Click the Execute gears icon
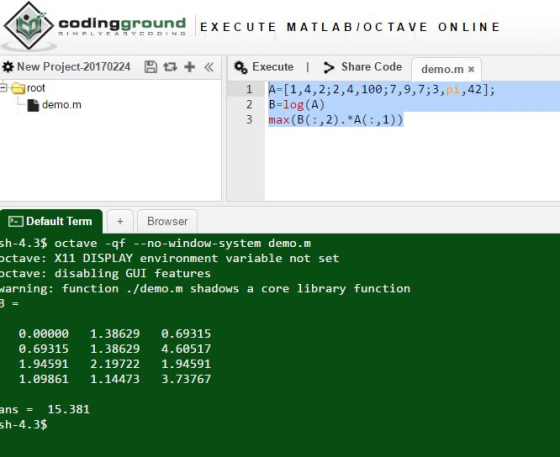This screenshot has height=457, width=560. 241,67
